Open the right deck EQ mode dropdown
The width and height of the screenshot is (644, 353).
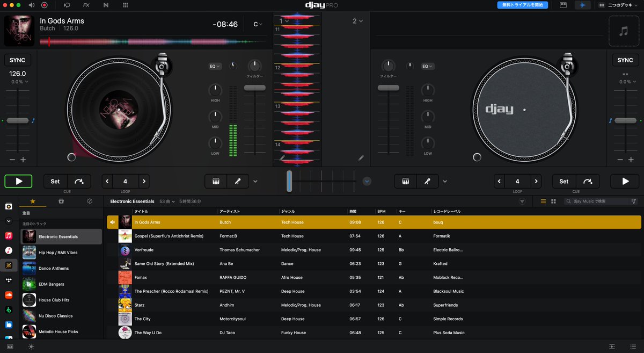pyautogui.click(x=428, y=66)
